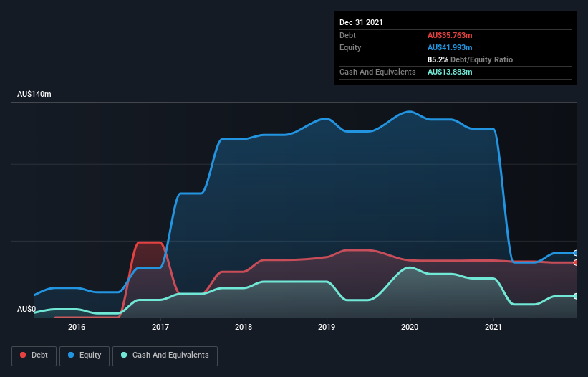Click the Debt value AU$35.763m
Image resolution: width=588 pixels, height=377 pixels.
pos(450,35)
